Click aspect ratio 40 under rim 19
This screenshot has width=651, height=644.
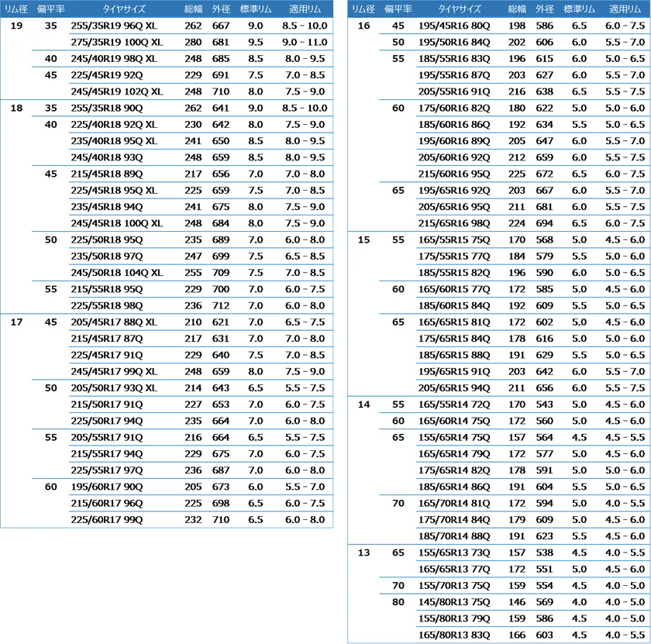[x=51, y=59]
